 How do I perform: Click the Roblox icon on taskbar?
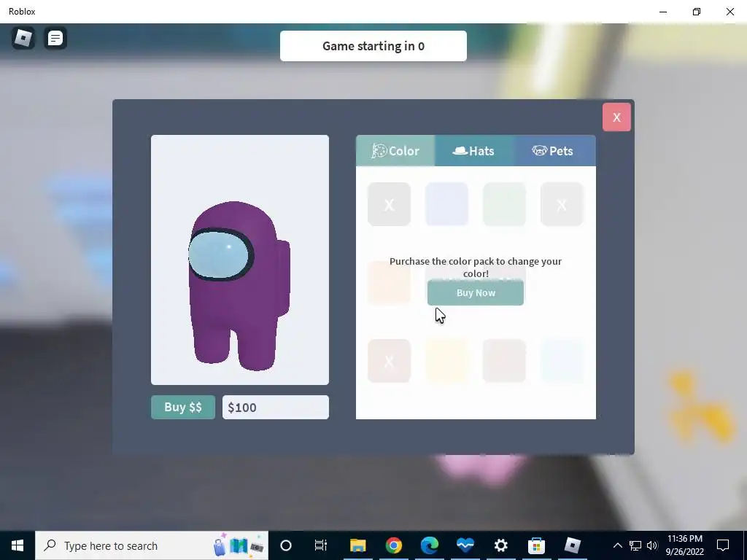click(572, 545)
